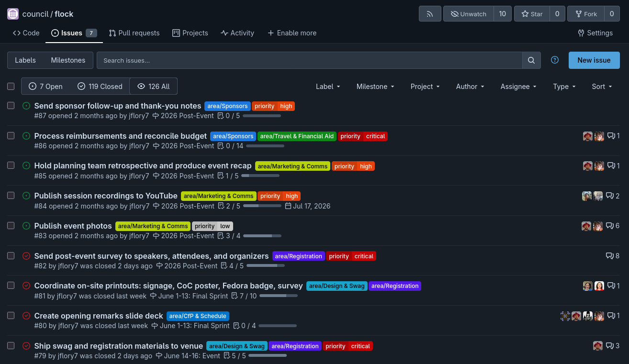Open the Project filter dropdown
The image size is (629, 364).
[425, 87]
